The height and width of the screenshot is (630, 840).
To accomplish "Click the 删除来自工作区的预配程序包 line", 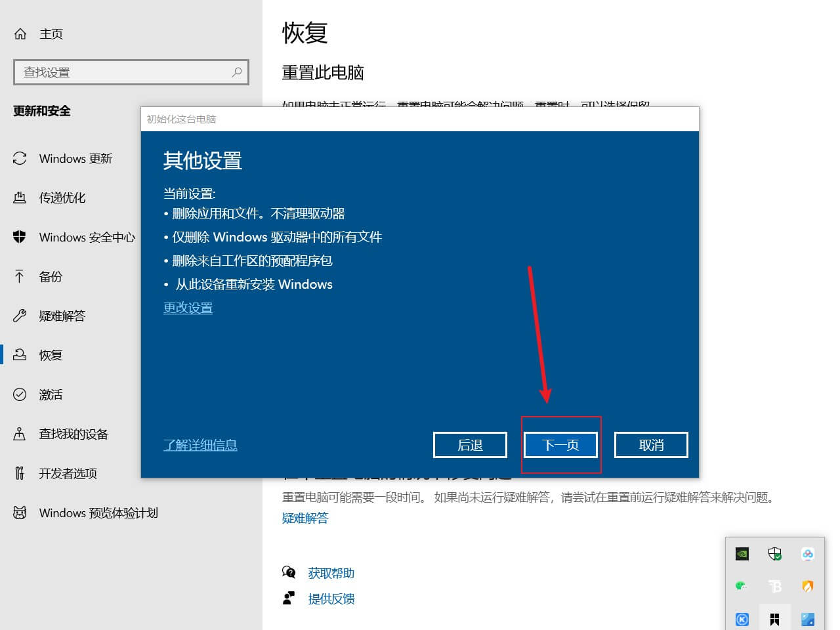I will (252, 261).
